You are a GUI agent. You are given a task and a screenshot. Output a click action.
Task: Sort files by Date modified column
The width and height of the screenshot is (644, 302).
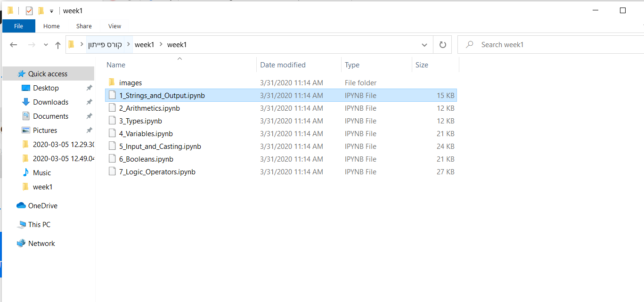[283, 65]
